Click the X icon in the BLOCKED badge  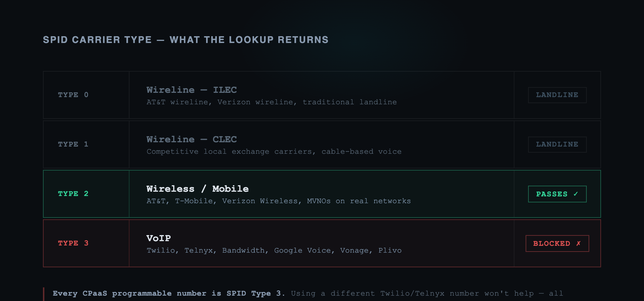click(x=579, y=244)
